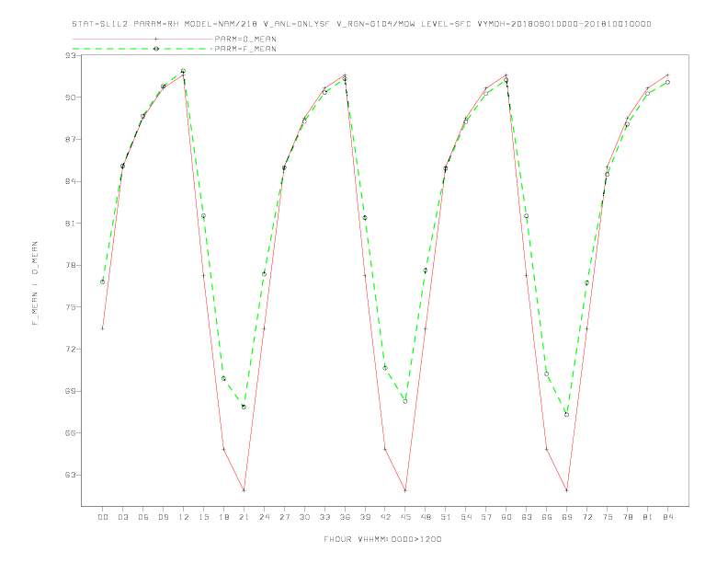The image size is (728, 563).
Task: Click x-axis tick label 24
Action: (x=264, y=517)
